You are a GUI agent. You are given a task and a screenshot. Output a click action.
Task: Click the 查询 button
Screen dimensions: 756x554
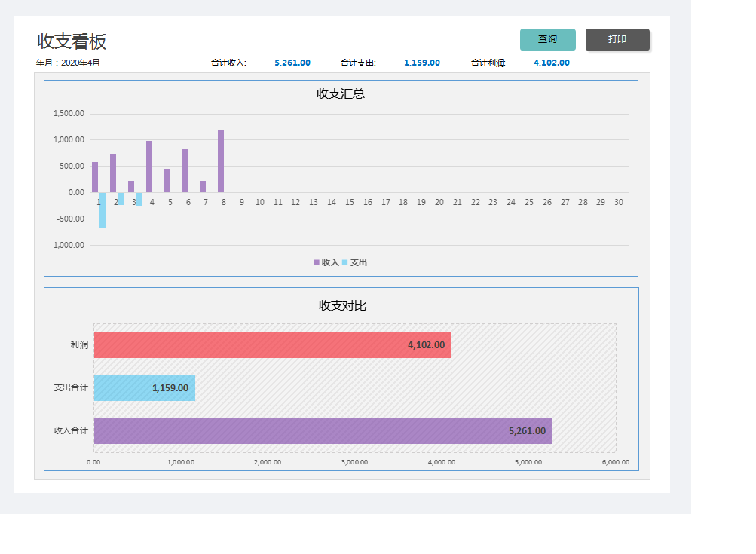547,39
